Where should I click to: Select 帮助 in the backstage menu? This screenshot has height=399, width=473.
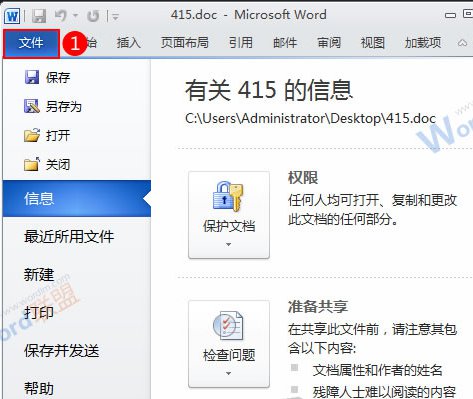(x=39, y=388)
